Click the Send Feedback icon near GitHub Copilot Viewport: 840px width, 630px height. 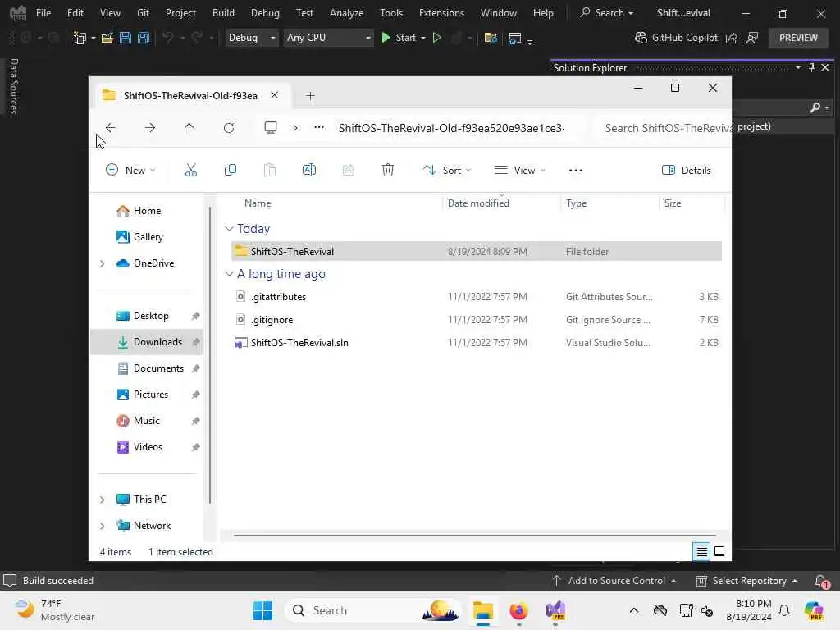coord(752,38)
